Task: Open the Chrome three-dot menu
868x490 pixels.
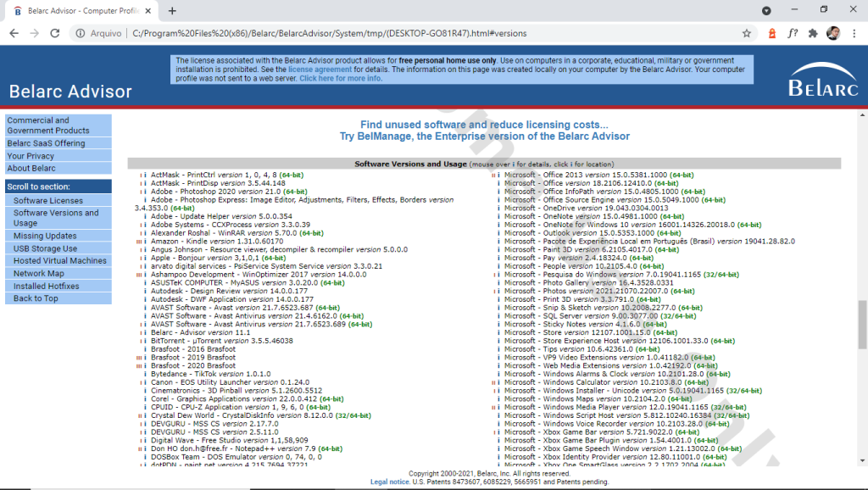Action: [854, 33]
